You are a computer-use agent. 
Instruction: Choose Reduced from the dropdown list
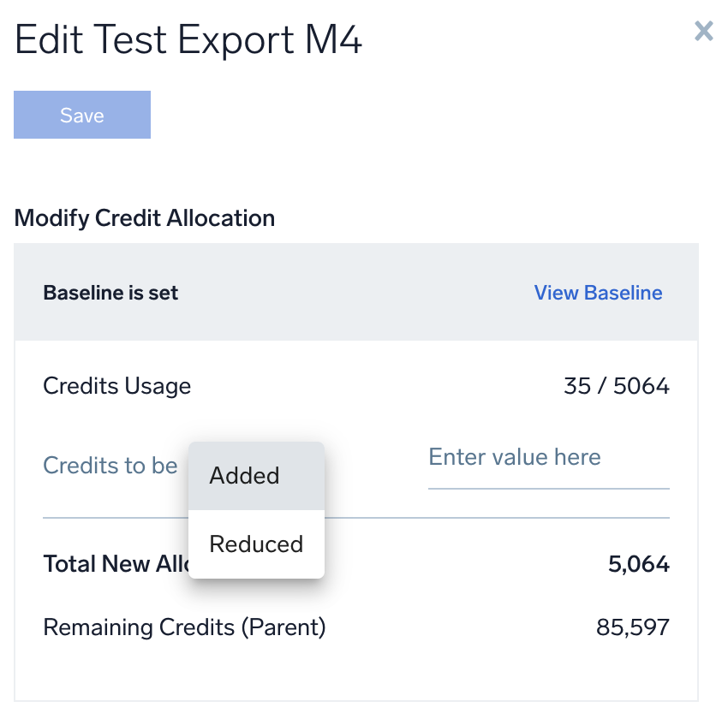click(x=256, y=544)
